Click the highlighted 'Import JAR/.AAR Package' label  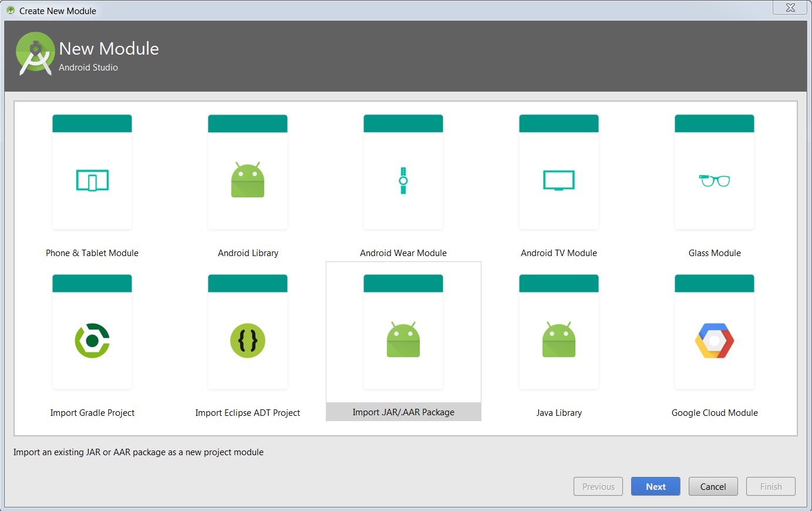click(x=403, y=412)
